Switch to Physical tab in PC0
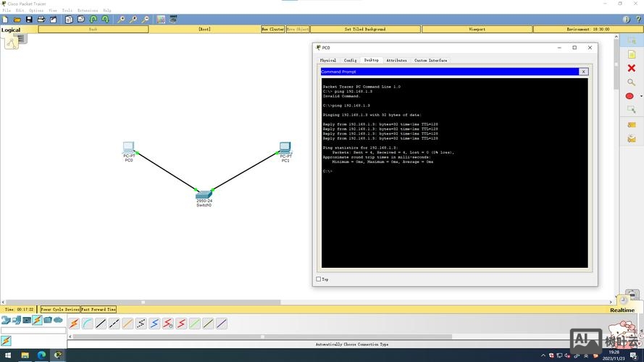 (x=328, y=60)
